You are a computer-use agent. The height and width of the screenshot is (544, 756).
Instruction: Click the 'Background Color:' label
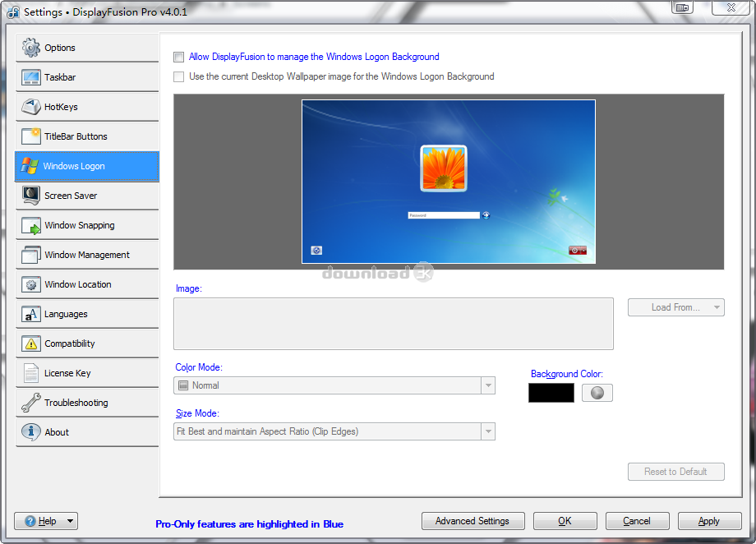pyautogui.click(x=567, y=374)
